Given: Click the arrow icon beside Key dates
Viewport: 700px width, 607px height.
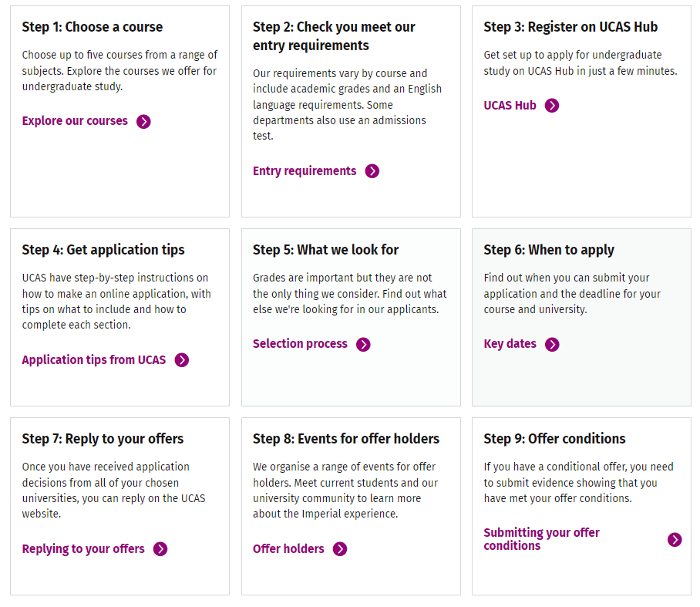Looking at the screenshot, I should (x=552, y=345).
